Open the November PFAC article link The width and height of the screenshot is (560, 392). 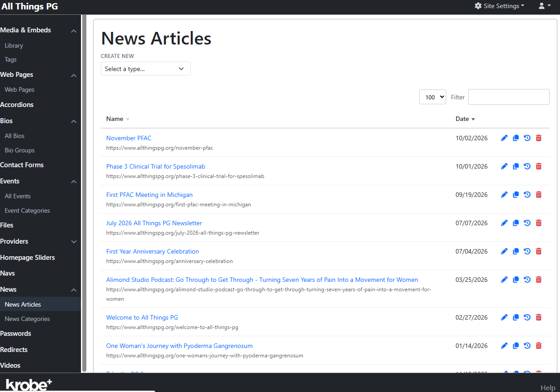coord(129,138)
